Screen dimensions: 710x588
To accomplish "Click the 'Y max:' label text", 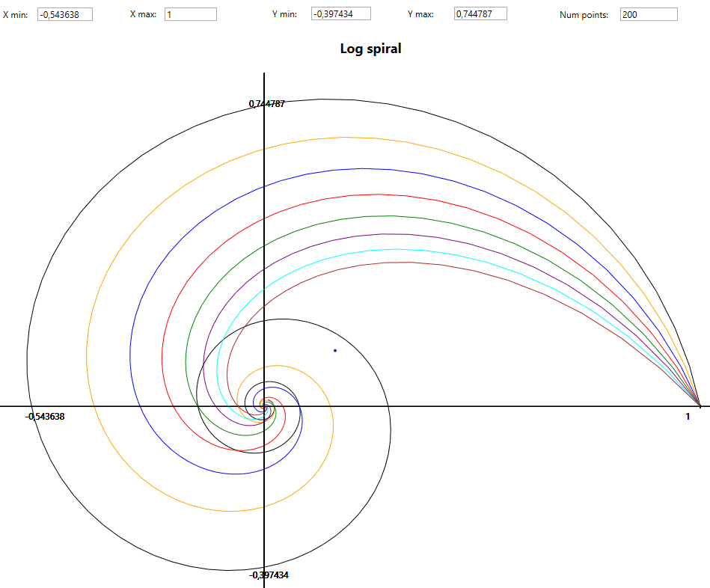I will (420, 14).
